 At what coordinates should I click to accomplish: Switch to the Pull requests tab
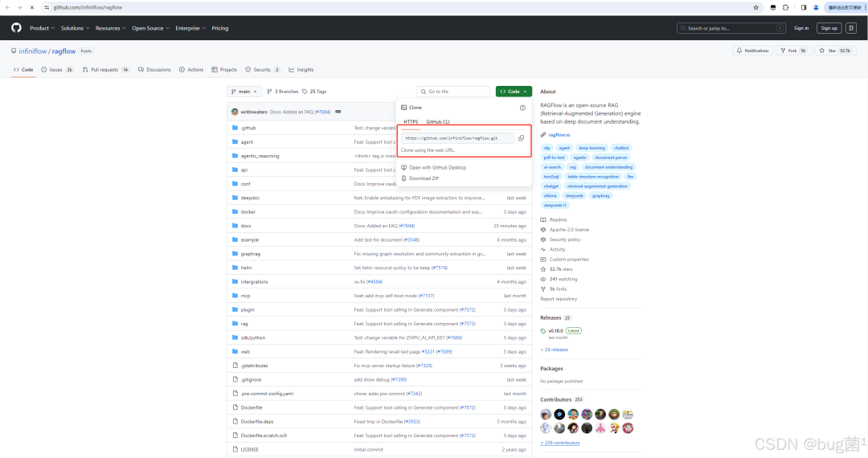105,70
